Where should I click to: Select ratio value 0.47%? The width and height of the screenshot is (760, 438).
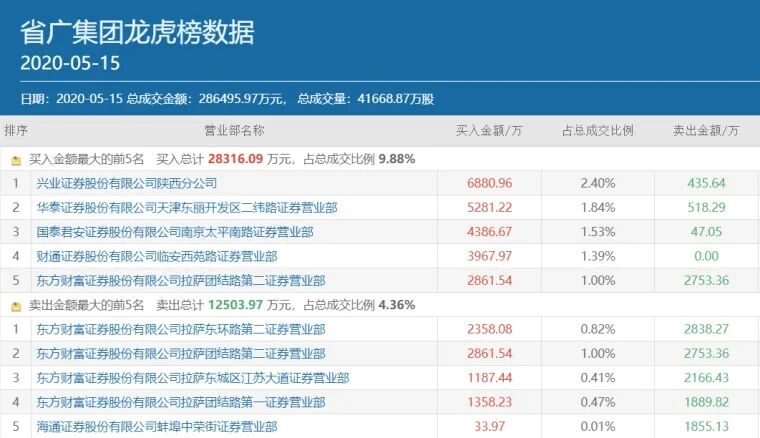coord(598,402)
